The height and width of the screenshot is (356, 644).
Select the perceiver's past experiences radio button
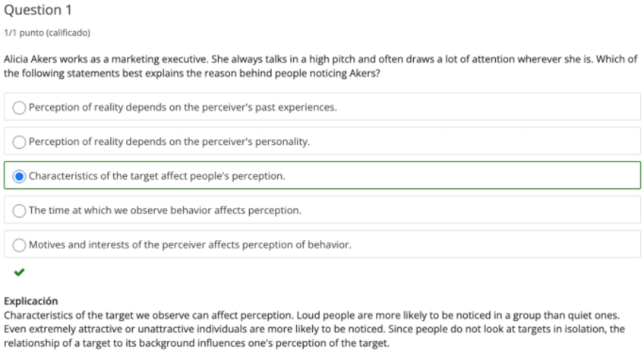click(19, 107)
